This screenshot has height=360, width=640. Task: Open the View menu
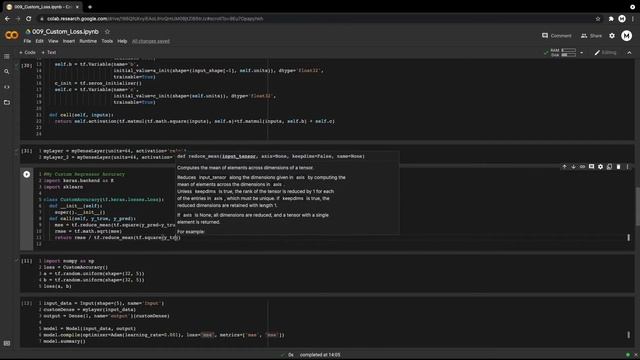53,41
